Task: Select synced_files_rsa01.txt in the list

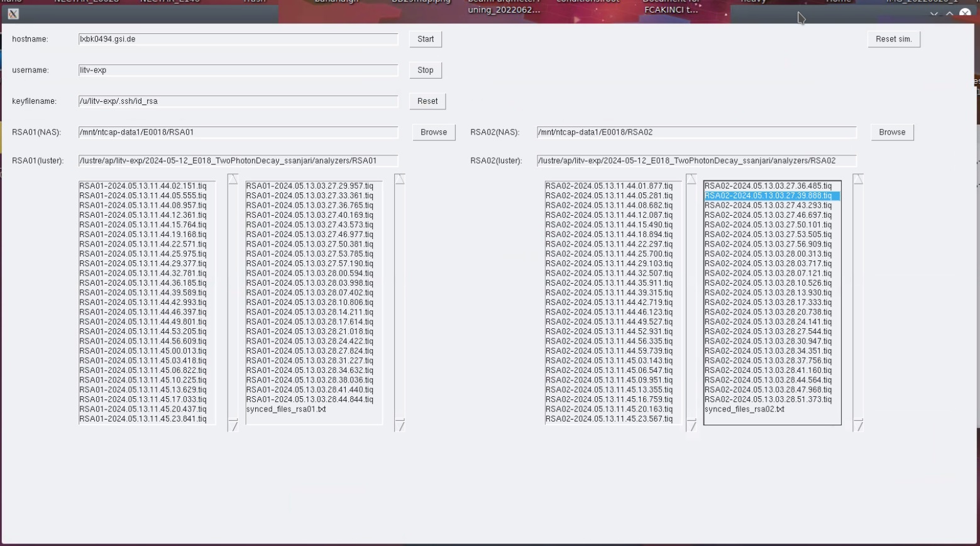Action: click(x=286, y=409)
